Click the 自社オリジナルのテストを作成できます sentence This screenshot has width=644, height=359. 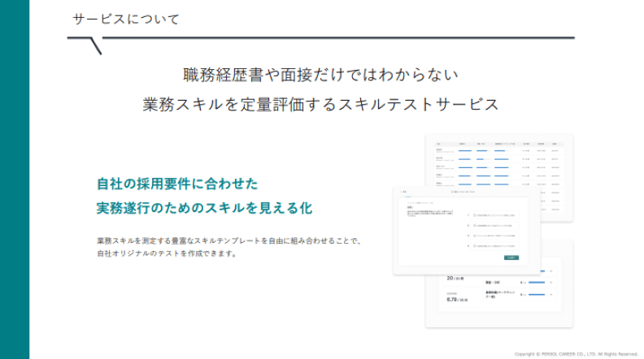[167, 253]
